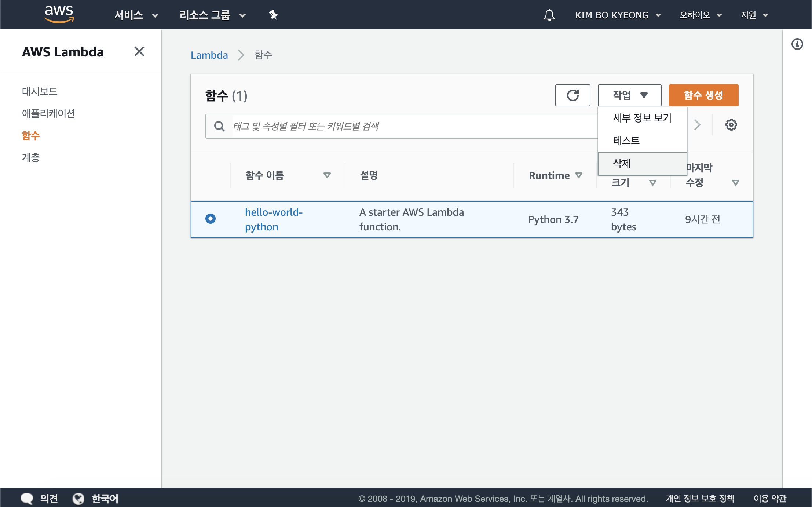
Task: Sort by the Runtime column arrow
Action: point(579,175)
